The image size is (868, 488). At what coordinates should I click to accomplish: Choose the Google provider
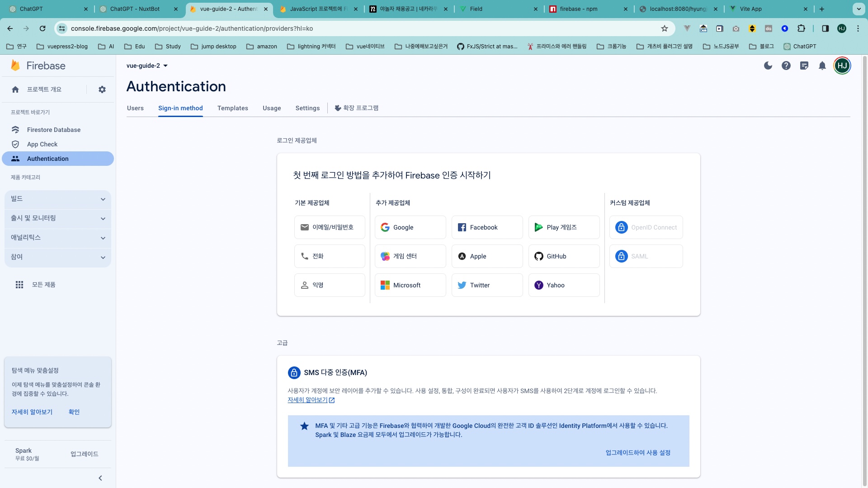(x=410, y=227)
